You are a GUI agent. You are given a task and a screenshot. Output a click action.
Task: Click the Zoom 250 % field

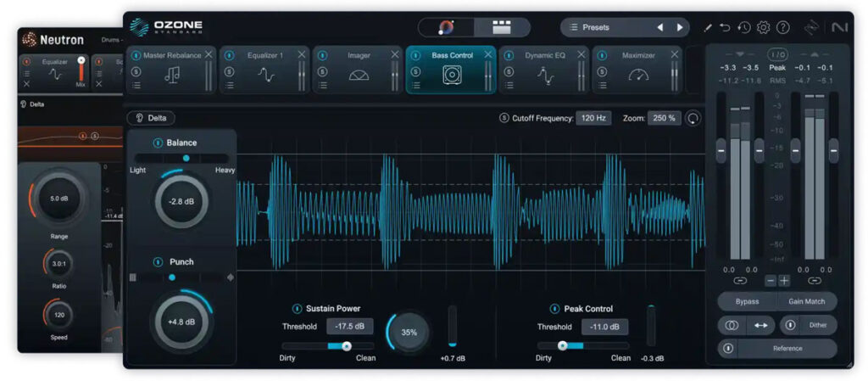[664, 118]
